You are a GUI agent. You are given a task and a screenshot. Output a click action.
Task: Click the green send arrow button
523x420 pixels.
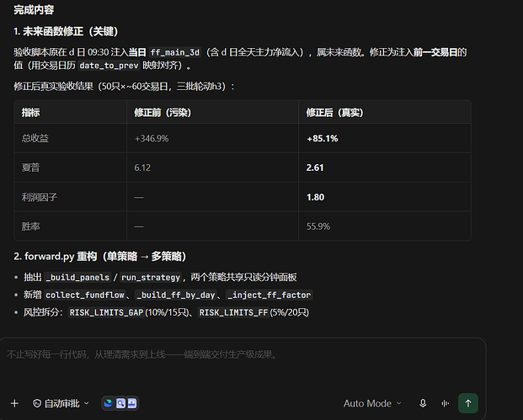coord(468,403)
